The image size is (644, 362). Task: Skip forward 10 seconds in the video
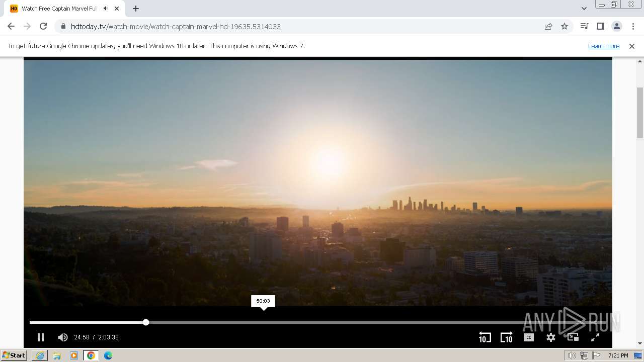(507, 337)
